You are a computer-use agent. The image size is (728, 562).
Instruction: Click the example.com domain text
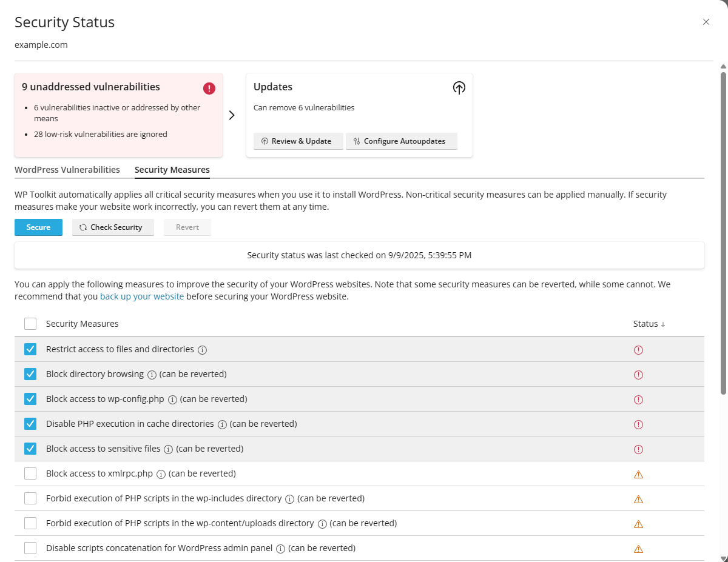tap(41, 45)
